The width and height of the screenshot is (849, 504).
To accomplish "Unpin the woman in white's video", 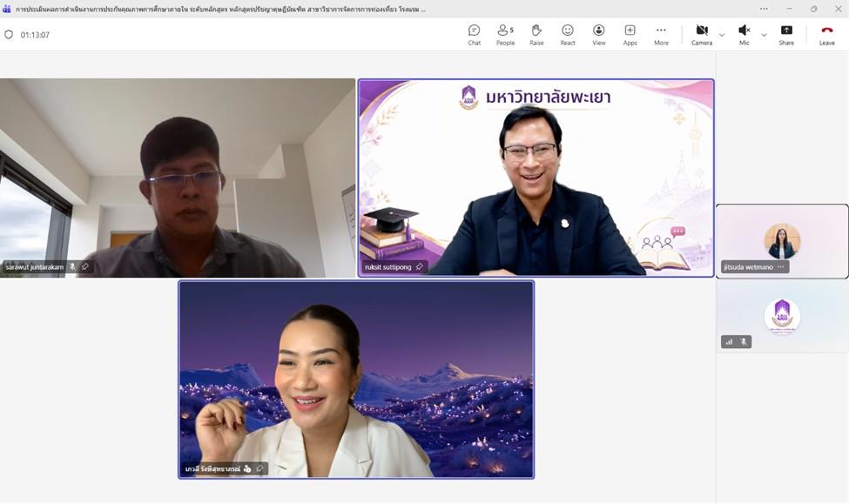I will [x=259, y=468].
